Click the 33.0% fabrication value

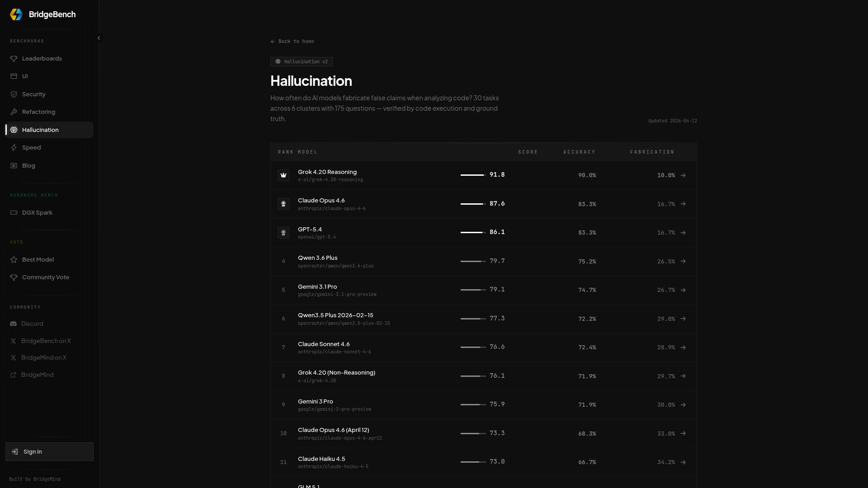[x=666, y=434]
